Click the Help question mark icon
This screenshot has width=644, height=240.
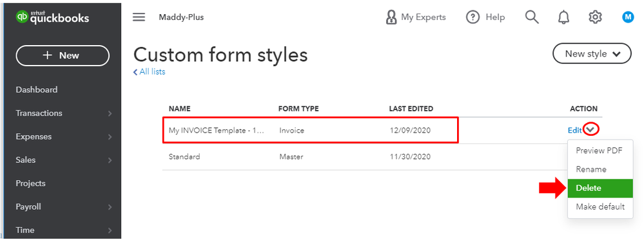473,17
